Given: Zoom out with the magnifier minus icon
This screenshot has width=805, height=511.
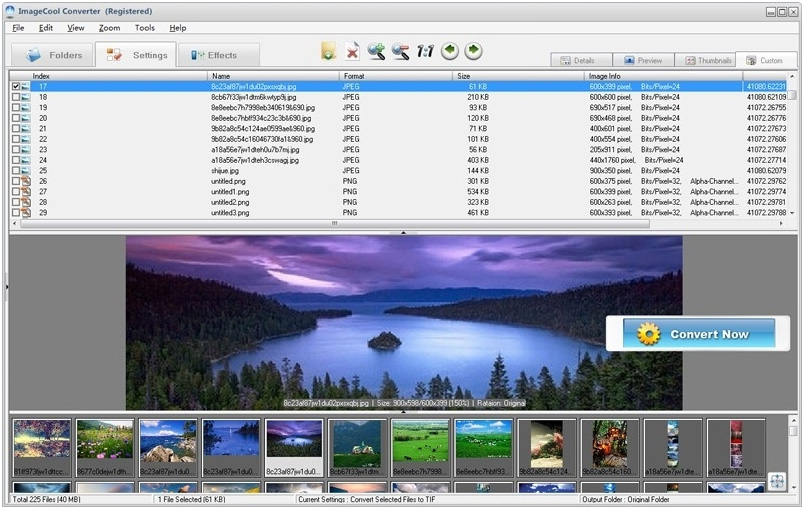Looking at the screenshot, I should click(x=400, y=51).
